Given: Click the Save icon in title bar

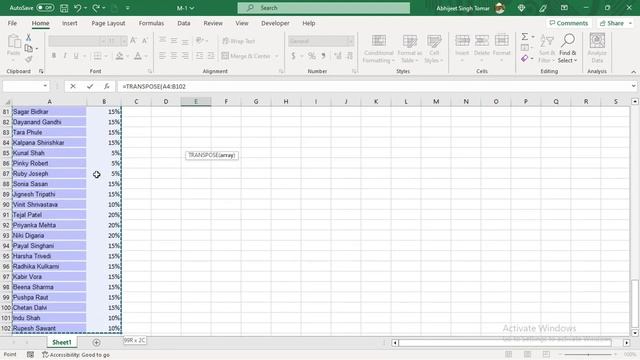Looking at the screenshot, I should point(64,8).
